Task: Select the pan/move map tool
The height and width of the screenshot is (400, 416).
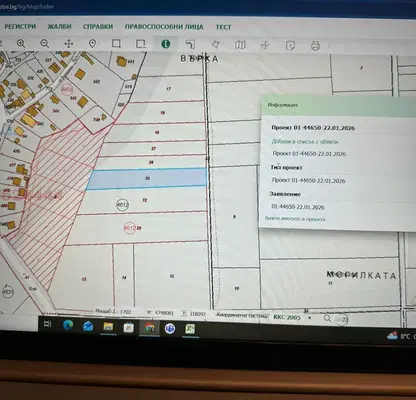Action: click(69, 44)
